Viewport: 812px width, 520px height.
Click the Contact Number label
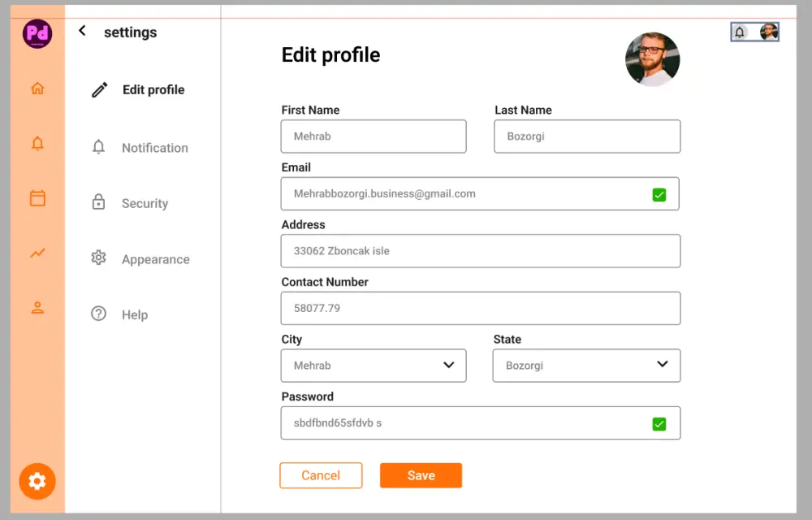coord(325,282)
